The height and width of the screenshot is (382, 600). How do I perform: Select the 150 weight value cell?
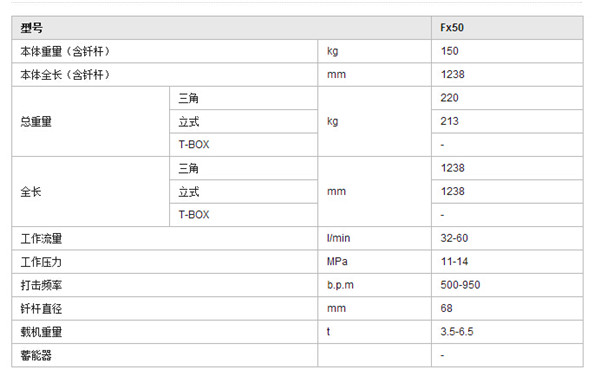pyautogui.click(x=507, y=51)
